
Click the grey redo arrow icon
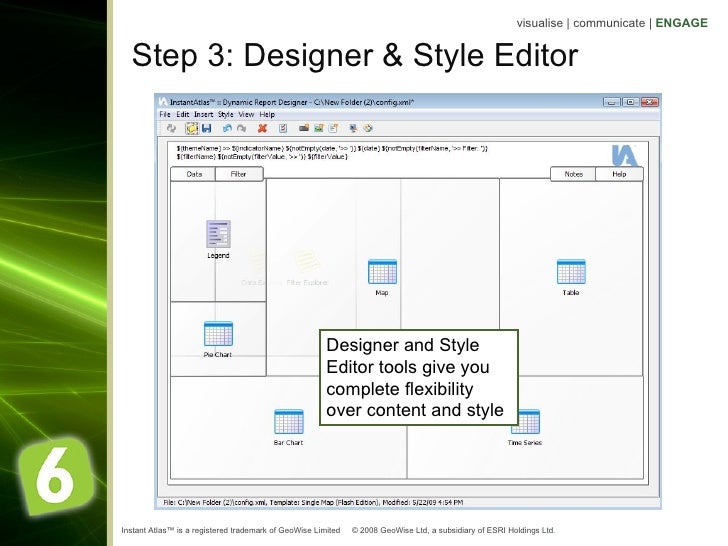(241, 129)
